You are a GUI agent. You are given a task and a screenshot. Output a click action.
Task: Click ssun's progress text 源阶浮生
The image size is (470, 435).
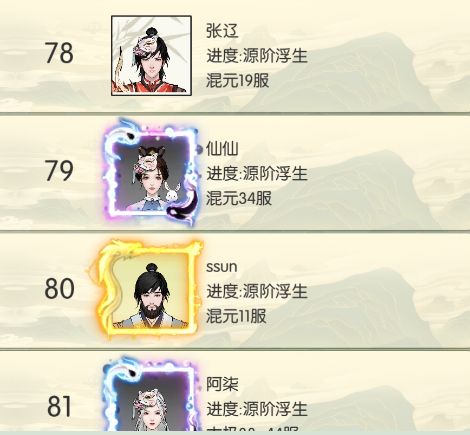click(x=275, y=291)
